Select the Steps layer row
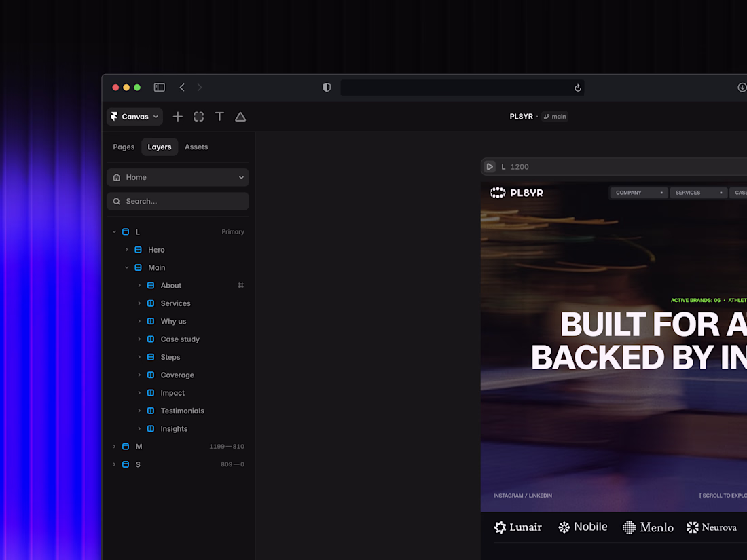 pyautogui.click(x=178, y=357)
